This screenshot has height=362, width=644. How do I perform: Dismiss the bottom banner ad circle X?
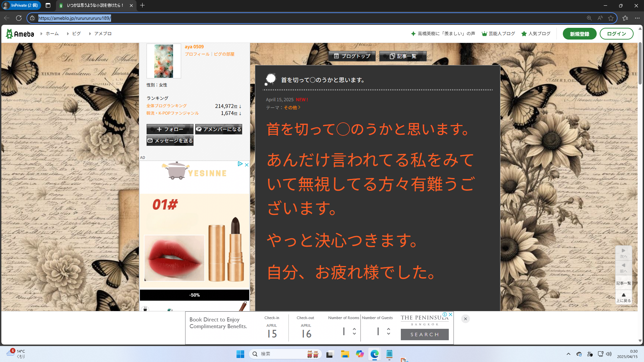(465, 319)
